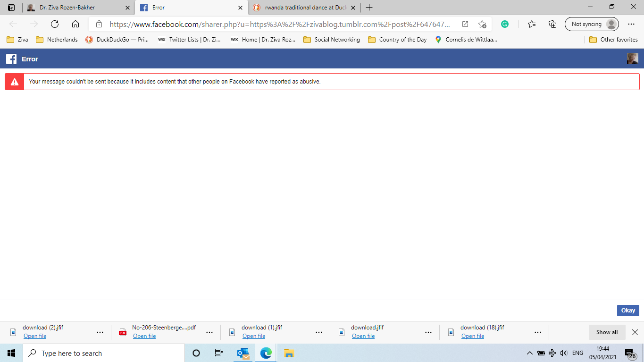Click the Facebook logo in the Error banner
Screen dimensions: 644x362
[10, 59]
